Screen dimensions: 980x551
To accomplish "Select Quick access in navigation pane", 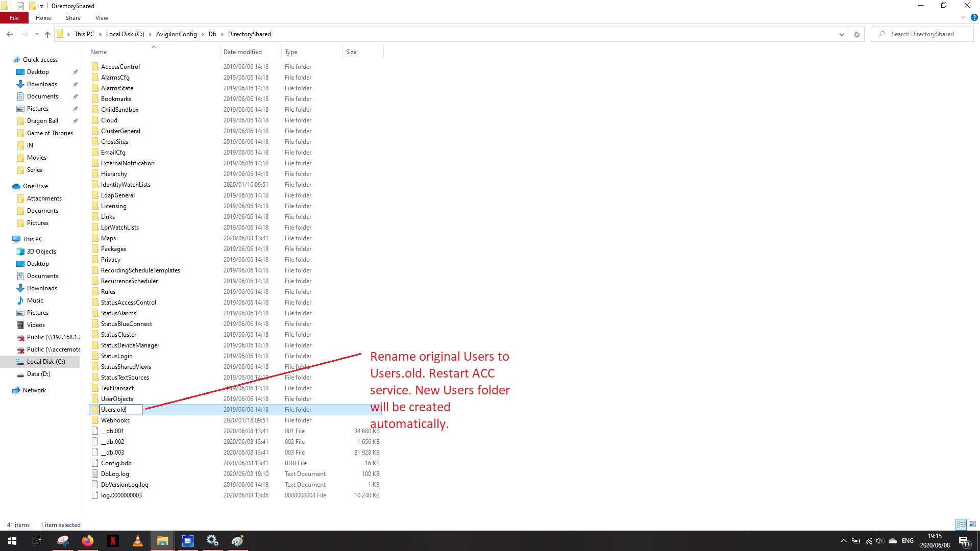I will [x=40, y=60].
